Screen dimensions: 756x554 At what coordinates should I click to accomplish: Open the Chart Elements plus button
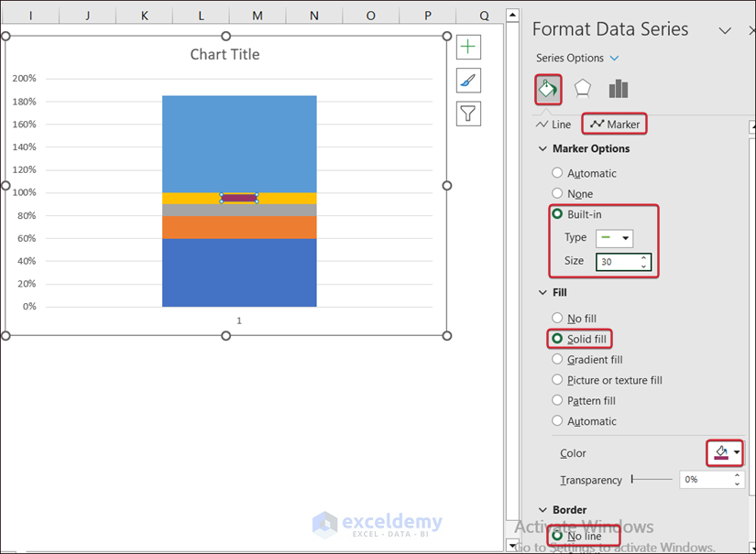pyautogui.click(x=468, y=47)
